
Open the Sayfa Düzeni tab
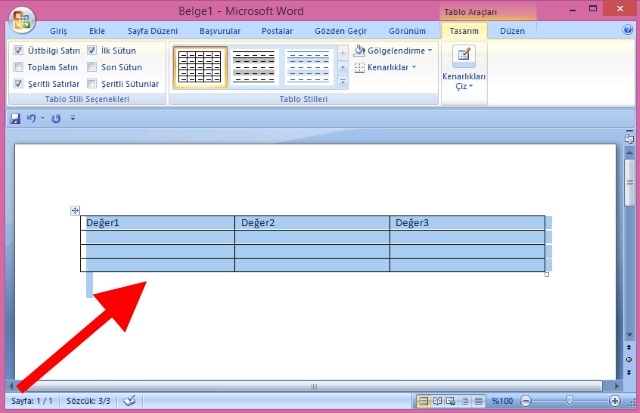pyautogui.click(x=152, y=31)
